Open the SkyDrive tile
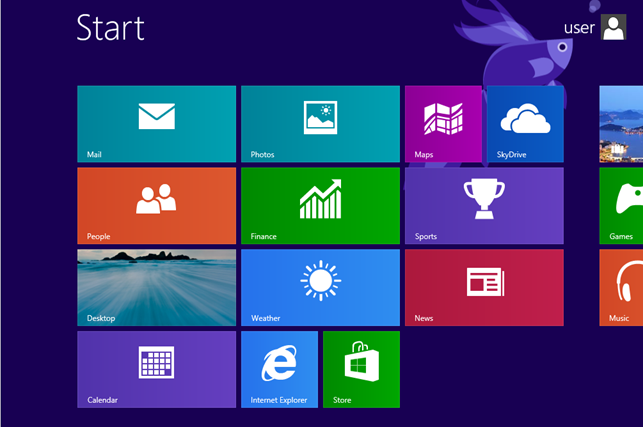This screenshot has width=643, height=427. pos(525,124)
